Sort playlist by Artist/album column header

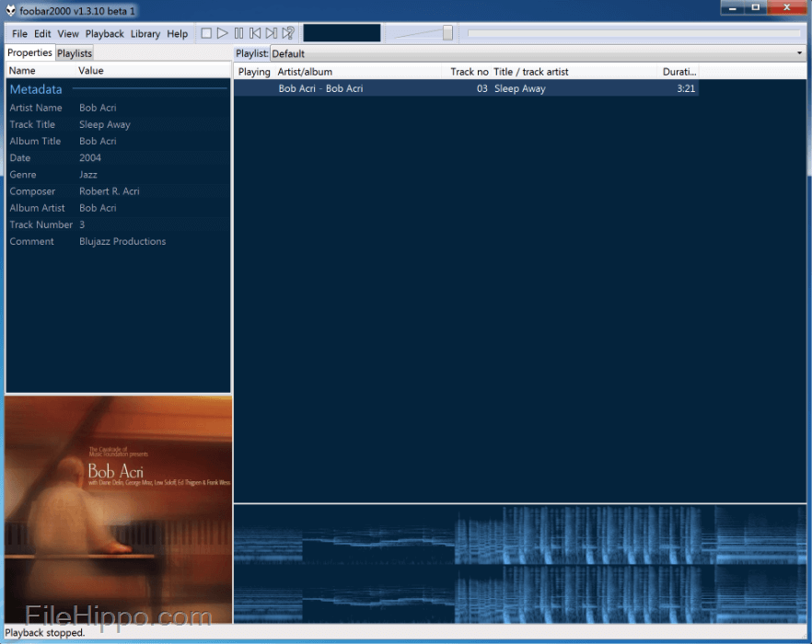coord(357,72)
